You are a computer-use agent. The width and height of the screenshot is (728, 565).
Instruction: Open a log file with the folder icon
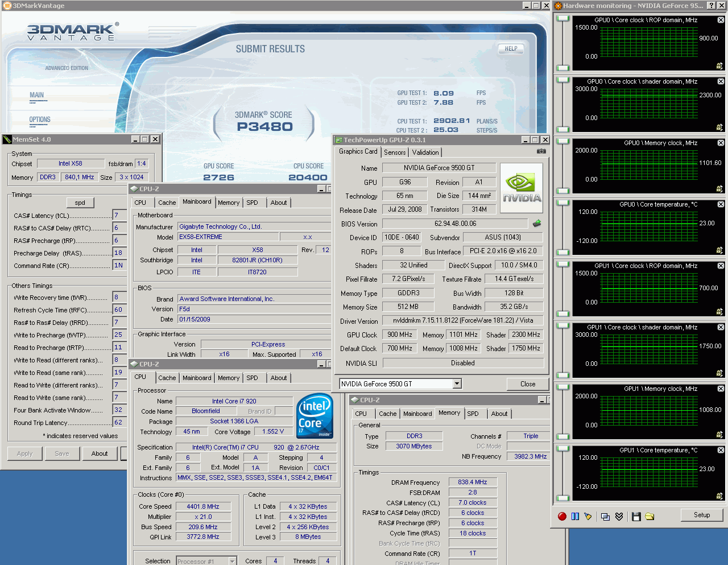point(650,516)
